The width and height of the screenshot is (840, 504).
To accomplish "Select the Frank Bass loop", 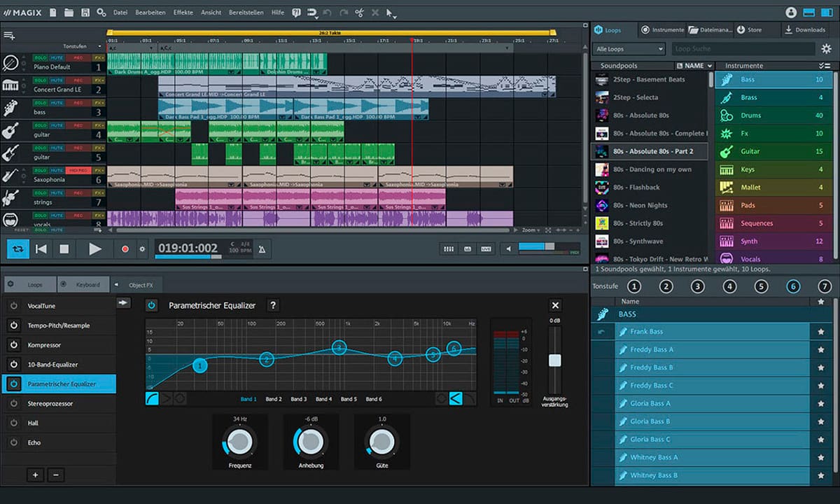I will pos(713,332).
